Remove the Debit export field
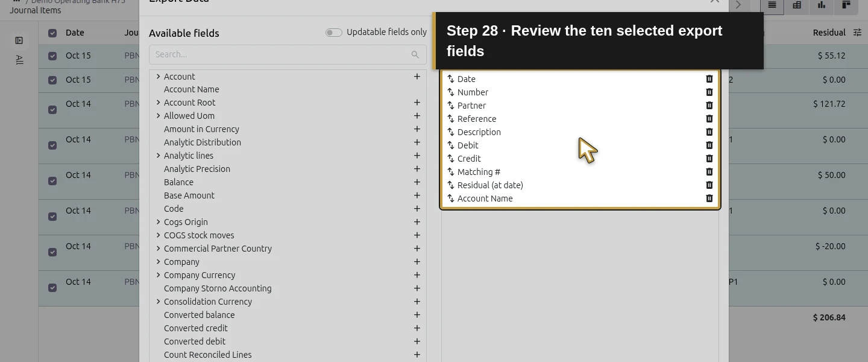This screenshot has width=868, height=362. (709, 145)
